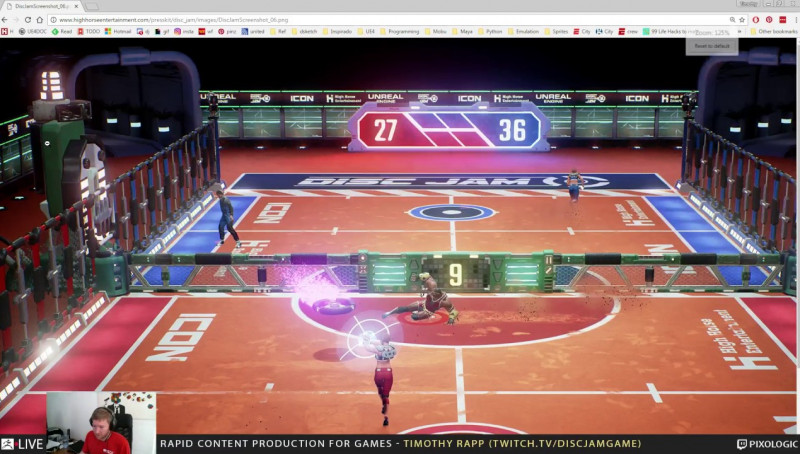800x454 pixels.
Task: Click the Reset to default zoom button
Action: click(x=712, y=46)
